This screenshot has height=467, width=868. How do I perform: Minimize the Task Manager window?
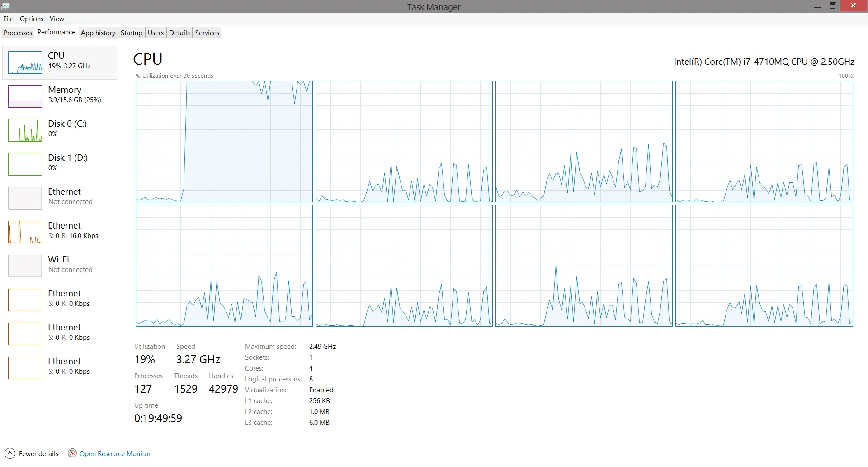[x=817, y=6]
